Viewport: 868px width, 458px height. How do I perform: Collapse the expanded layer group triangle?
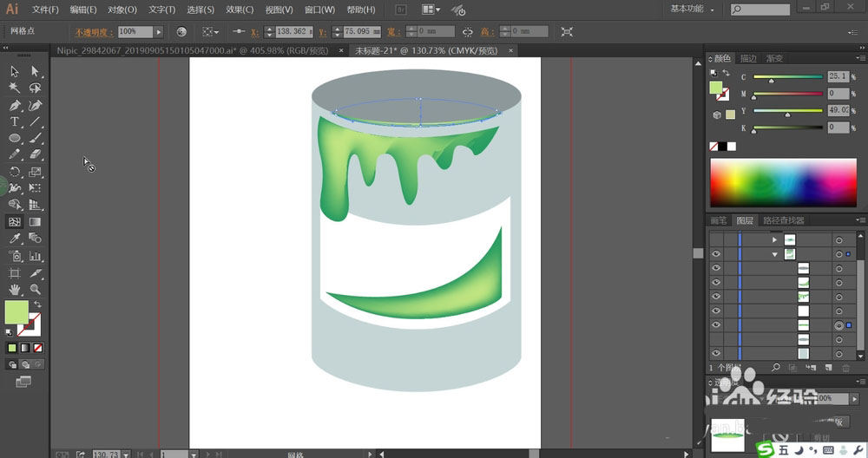click(x=774, y=254)
